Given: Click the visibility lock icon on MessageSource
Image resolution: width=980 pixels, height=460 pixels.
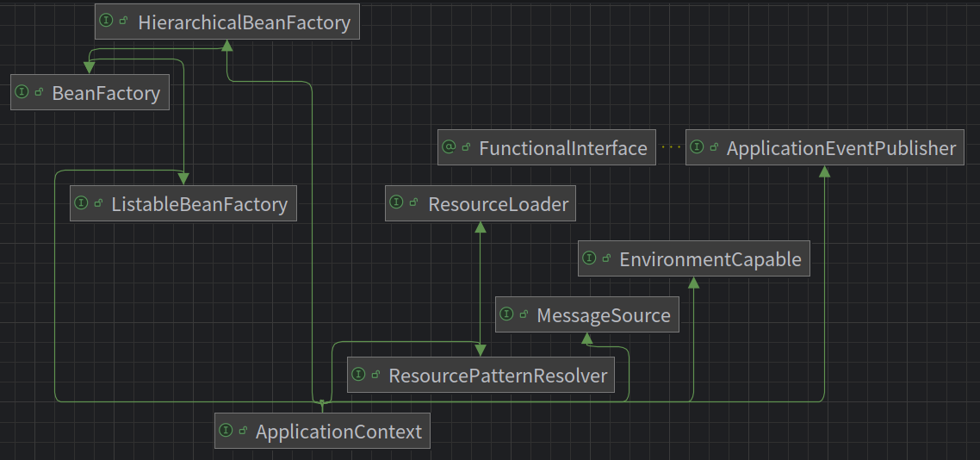Looking at the screenshot, I should point(524,314).
